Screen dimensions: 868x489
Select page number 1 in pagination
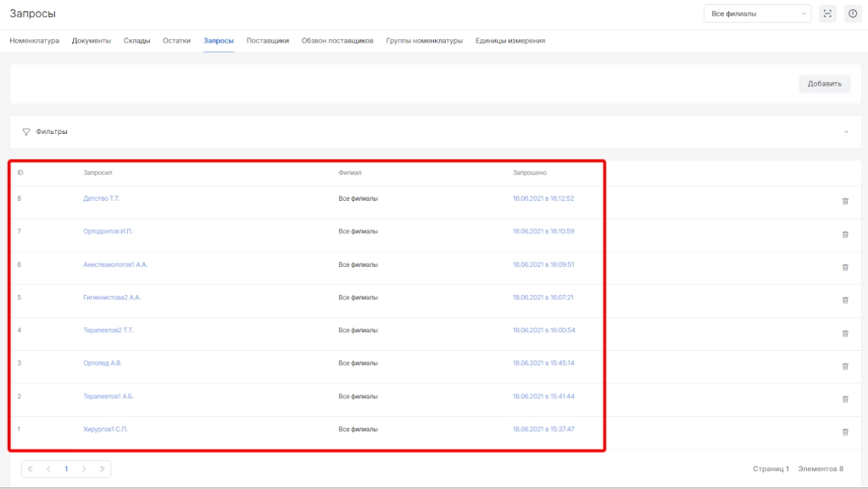(66, 469)
